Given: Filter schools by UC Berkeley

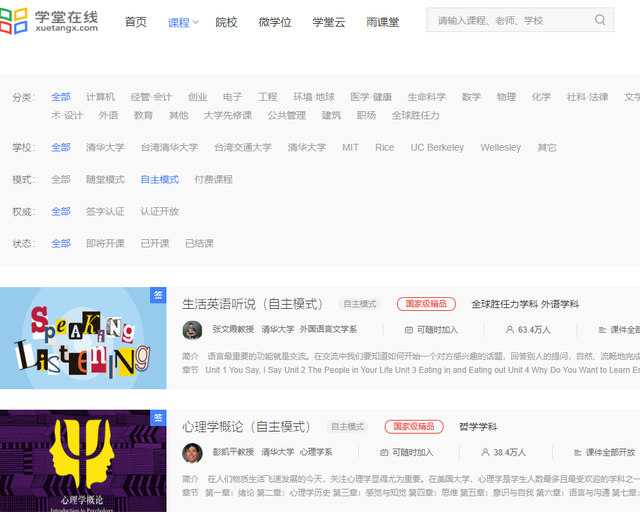Looking at the screenshot, I should click(x=437, y=147).
